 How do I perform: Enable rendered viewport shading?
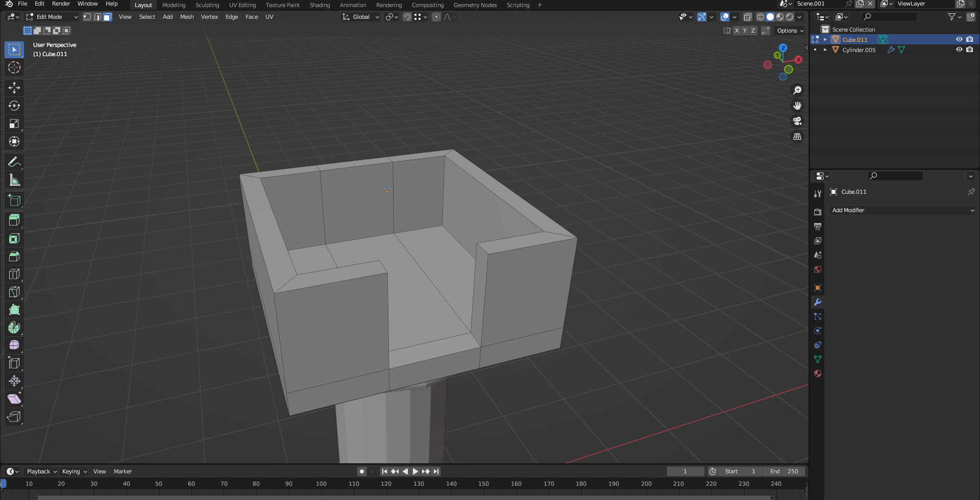tap(790, 17)
